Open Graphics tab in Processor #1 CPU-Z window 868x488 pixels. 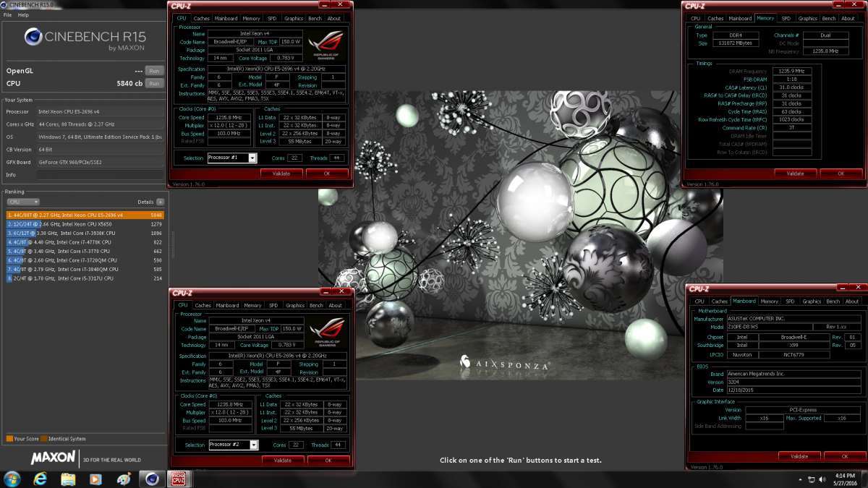tap(294, 18)
